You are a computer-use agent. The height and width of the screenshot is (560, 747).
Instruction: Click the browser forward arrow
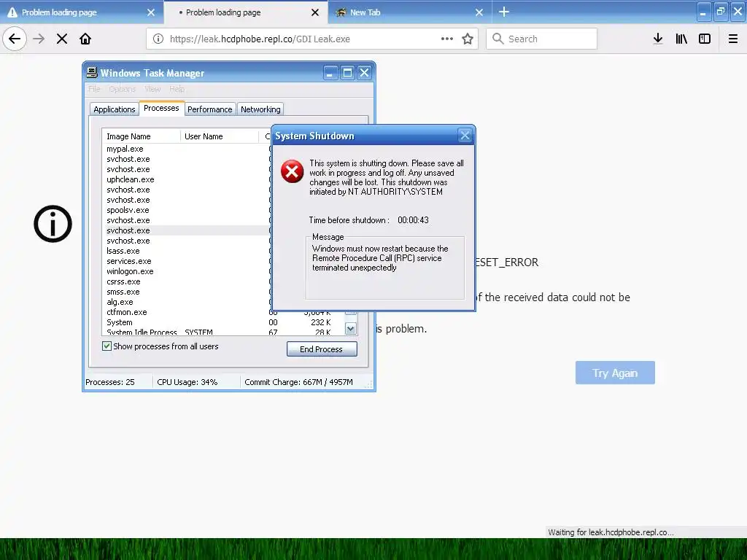click(39, 39)
